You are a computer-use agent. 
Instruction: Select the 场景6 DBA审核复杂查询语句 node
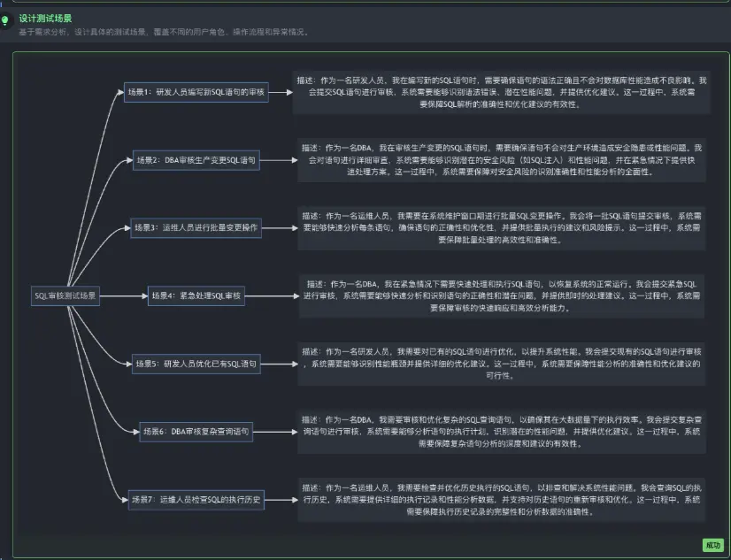pyautogui.click(x=196, y=431)
